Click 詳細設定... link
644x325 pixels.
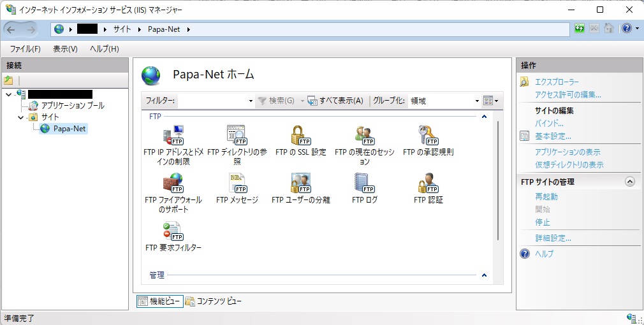(553, 238)
